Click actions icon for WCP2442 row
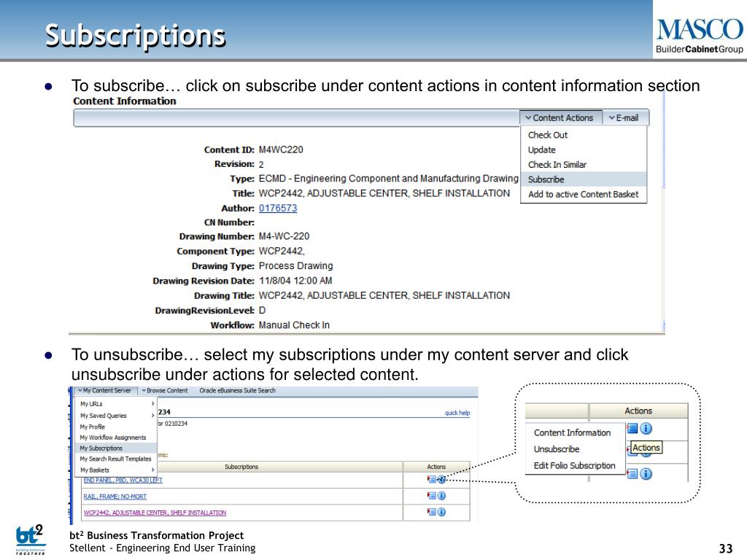747x560 pixels. (432, 512)
